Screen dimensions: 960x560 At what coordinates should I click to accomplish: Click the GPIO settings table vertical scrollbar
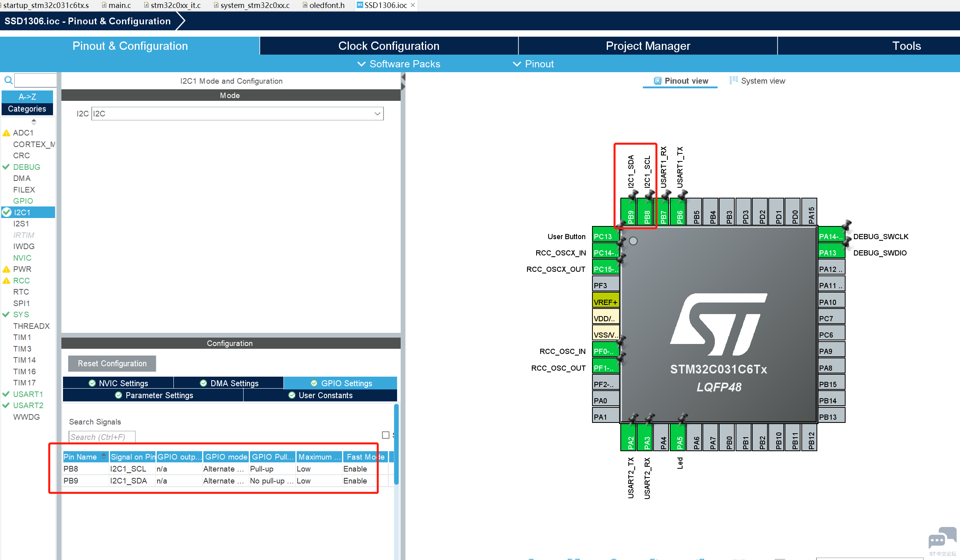pos(396,444)
